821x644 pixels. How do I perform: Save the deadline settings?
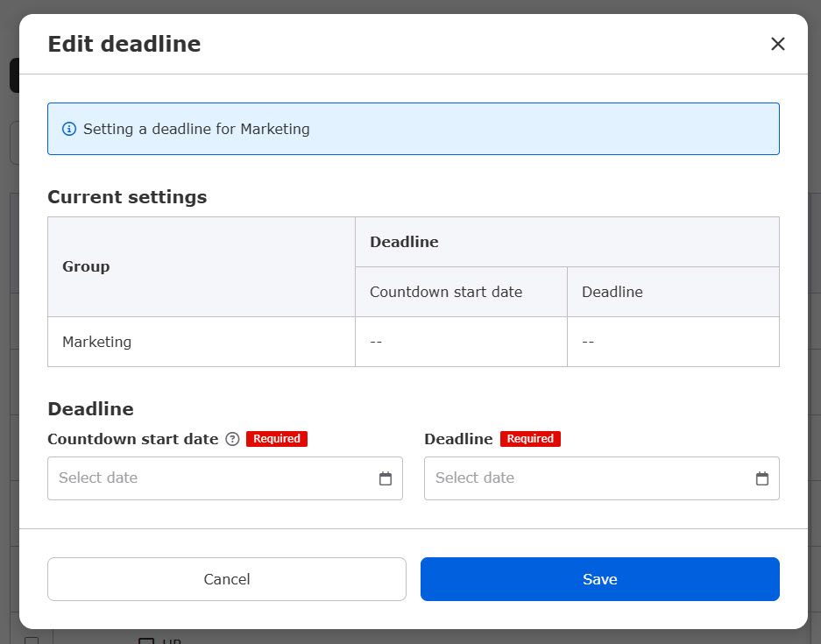(x=599, y=579)
